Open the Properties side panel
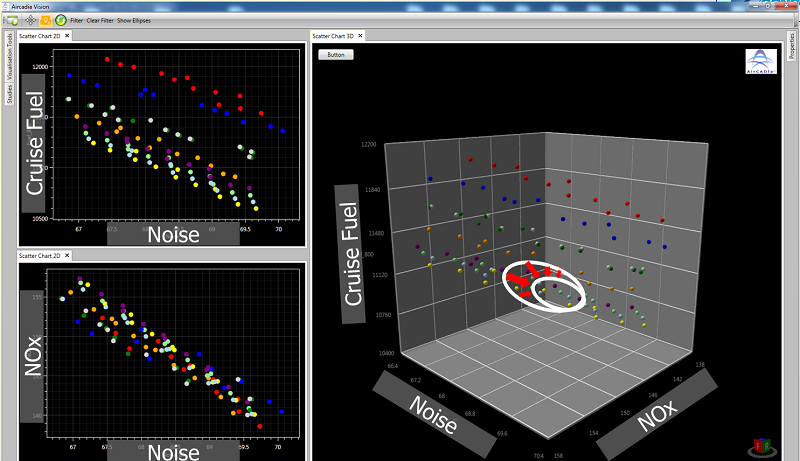Screen dimensions: 800x461 point(791,58)
